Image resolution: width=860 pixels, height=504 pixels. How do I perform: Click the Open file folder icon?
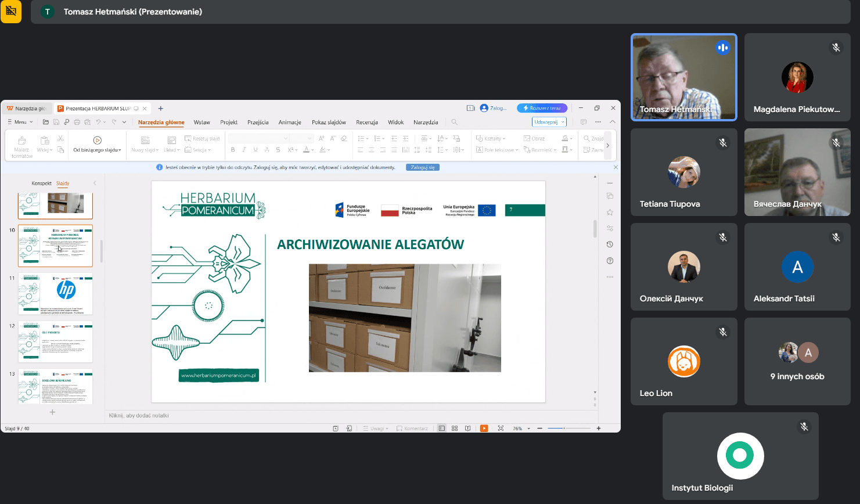point(46,122)
